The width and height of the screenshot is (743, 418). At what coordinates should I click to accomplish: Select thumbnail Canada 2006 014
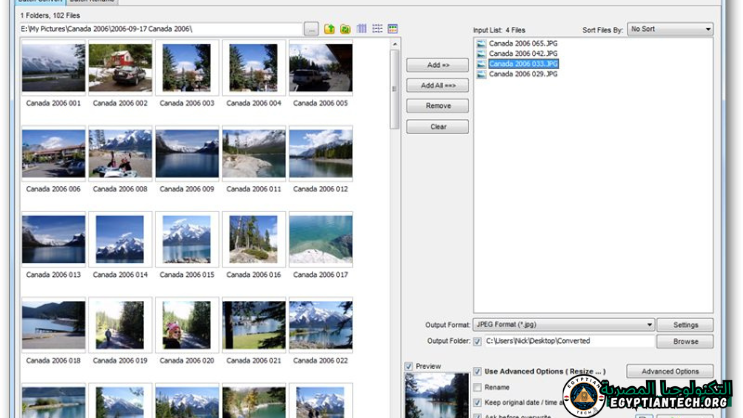click(x=120, y=239)
